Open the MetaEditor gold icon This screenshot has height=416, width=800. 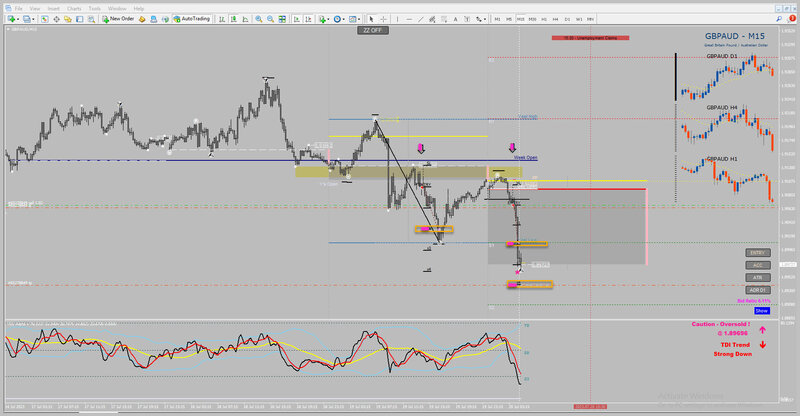tap(142, 19)
